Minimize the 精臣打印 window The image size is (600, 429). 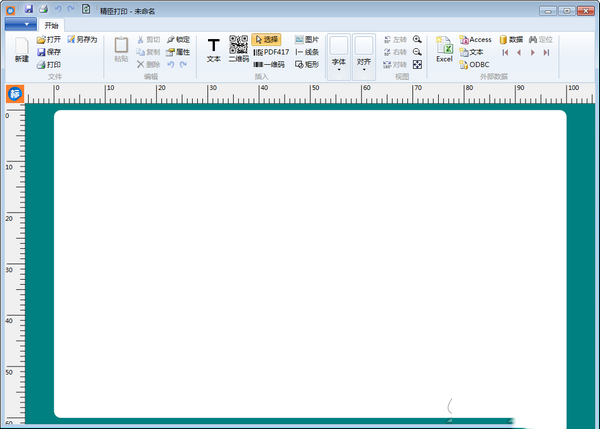(548, 11)
